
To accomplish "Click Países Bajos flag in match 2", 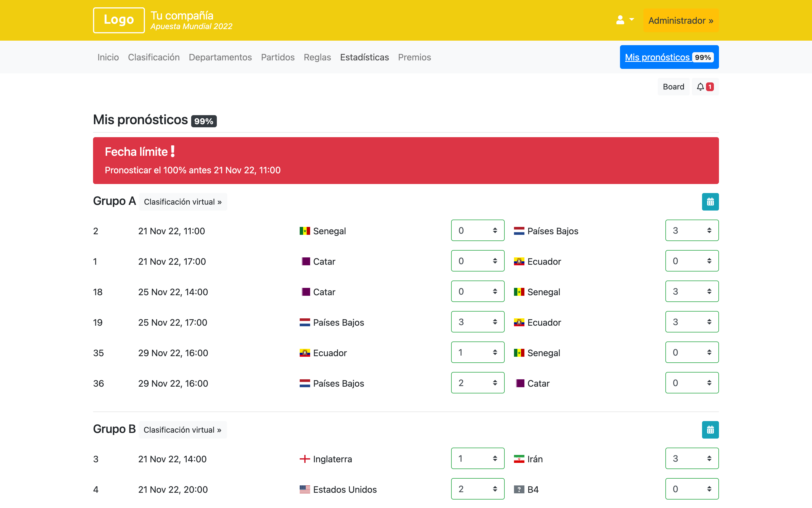I will click(519, 231).
